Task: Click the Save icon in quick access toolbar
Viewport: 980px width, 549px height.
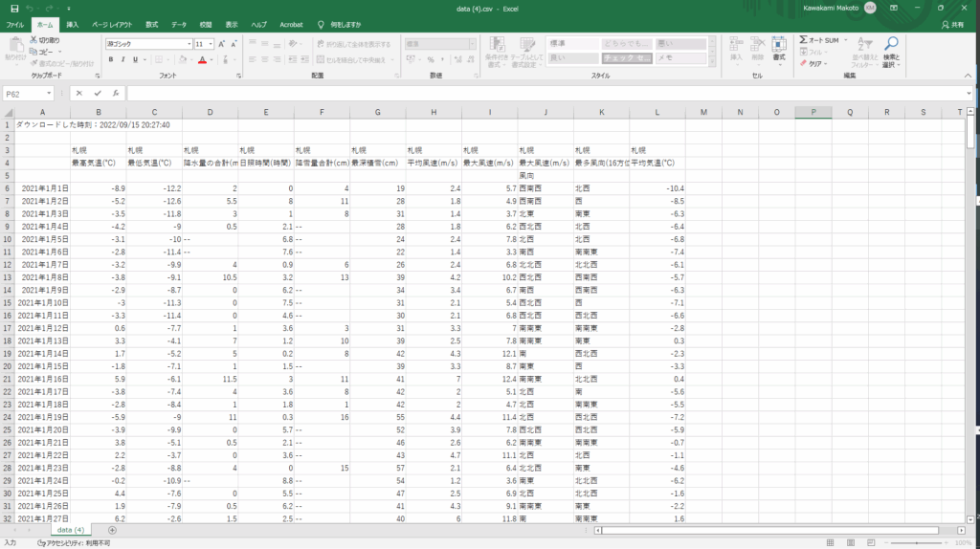Action: coord(14,8)
